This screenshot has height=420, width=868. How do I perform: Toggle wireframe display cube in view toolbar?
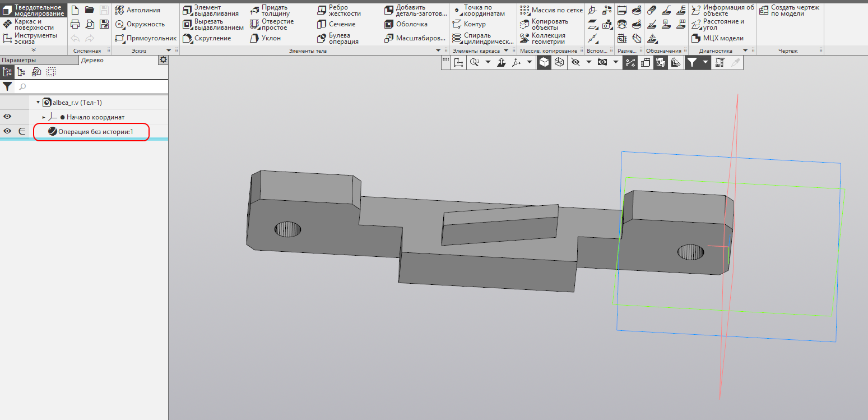coord(559,62)
